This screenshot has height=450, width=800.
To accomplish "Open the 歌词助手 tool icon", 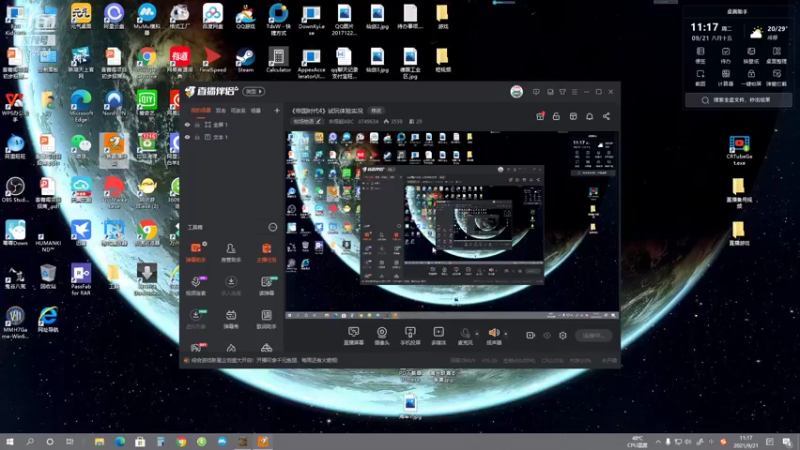I will pos(266,319).
